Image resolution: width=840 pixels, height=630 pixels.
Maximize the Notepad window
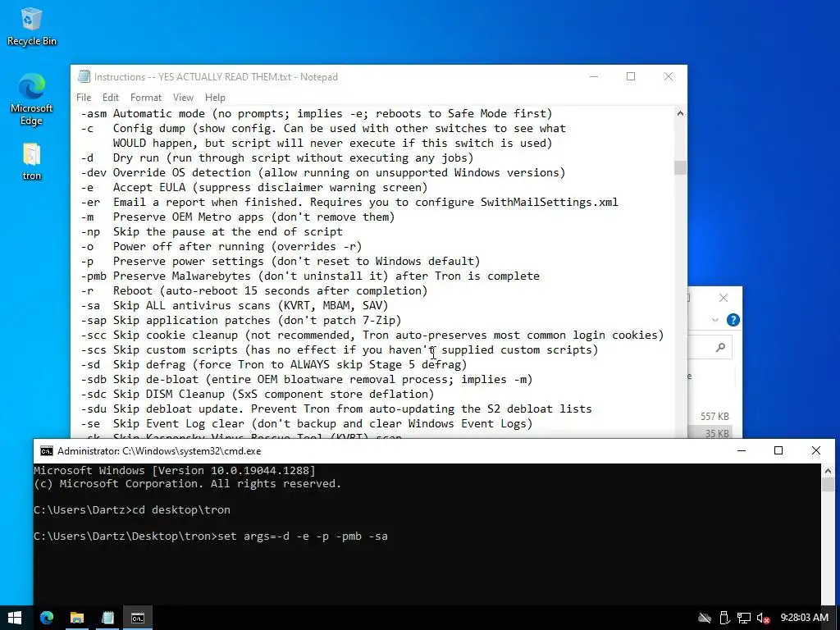click(631, 76)
